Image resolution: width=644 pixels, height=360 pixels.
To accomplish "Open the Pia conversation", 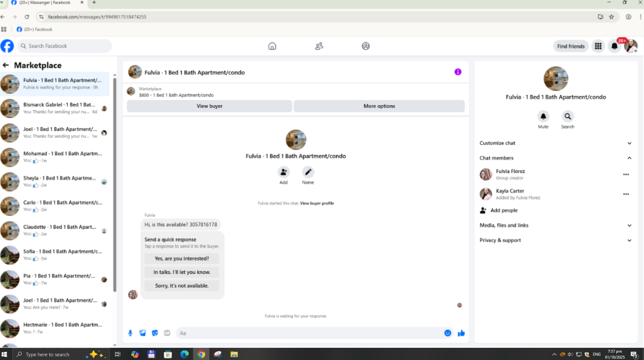I will point(55,280).
